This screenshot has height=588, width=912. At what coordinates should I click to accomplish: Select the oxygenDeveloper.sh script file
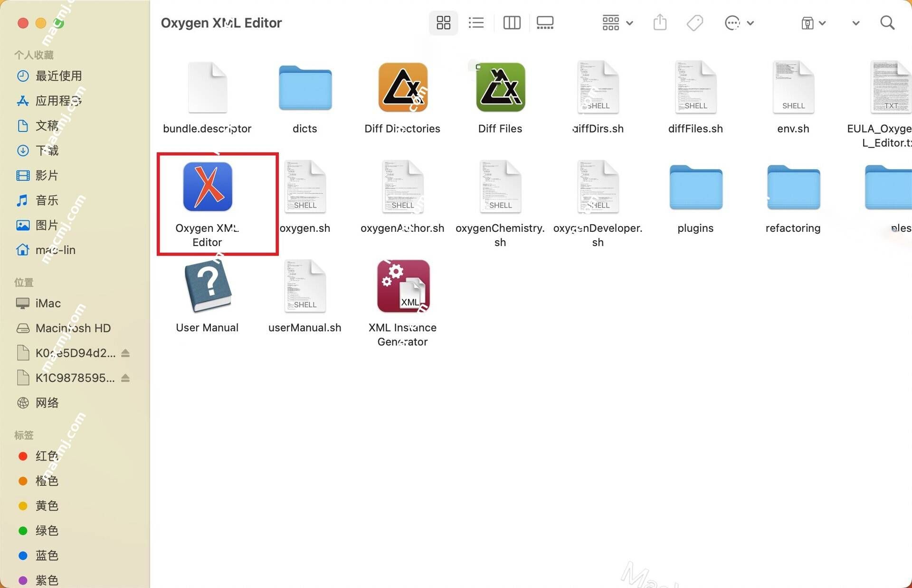pyautogui.click(x=598, y=187)
